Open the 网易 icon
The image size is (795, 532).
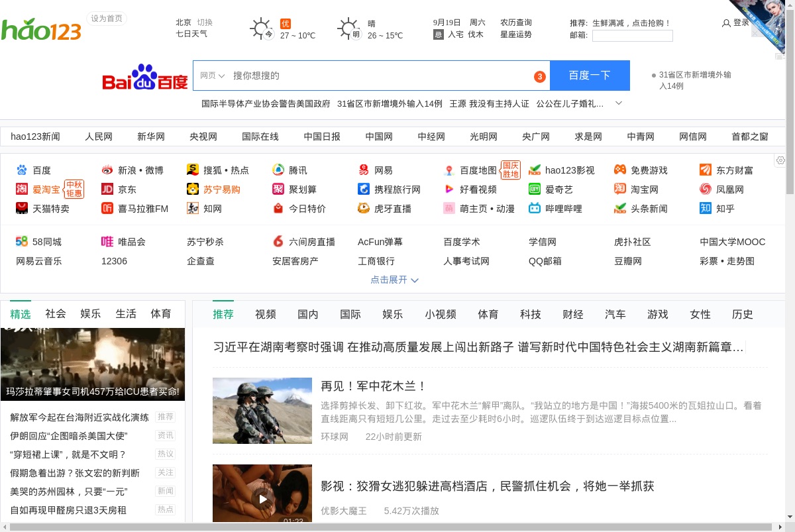[364, 170]
